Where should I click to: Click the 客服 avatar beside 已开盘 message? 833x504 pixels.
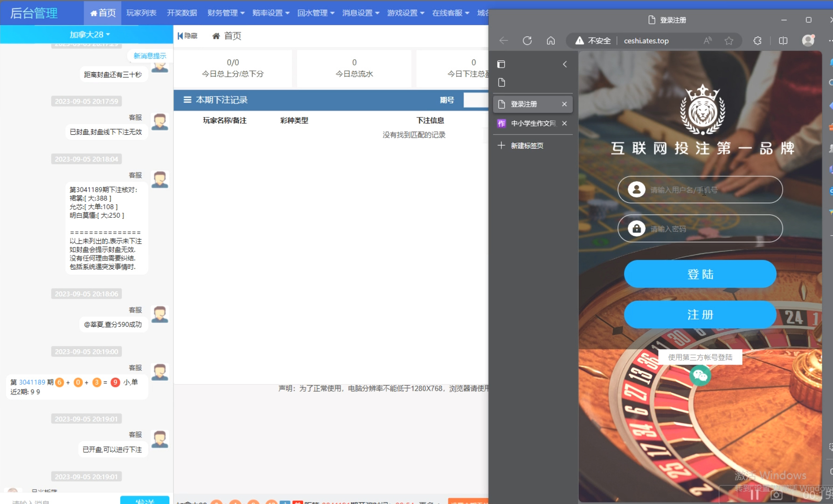click(x=160, y=439)
